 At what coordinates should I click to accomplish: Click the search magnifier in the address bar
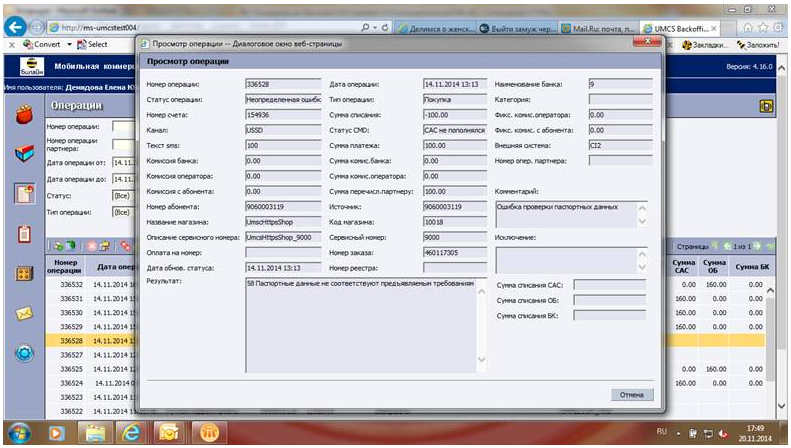point(366,28)
